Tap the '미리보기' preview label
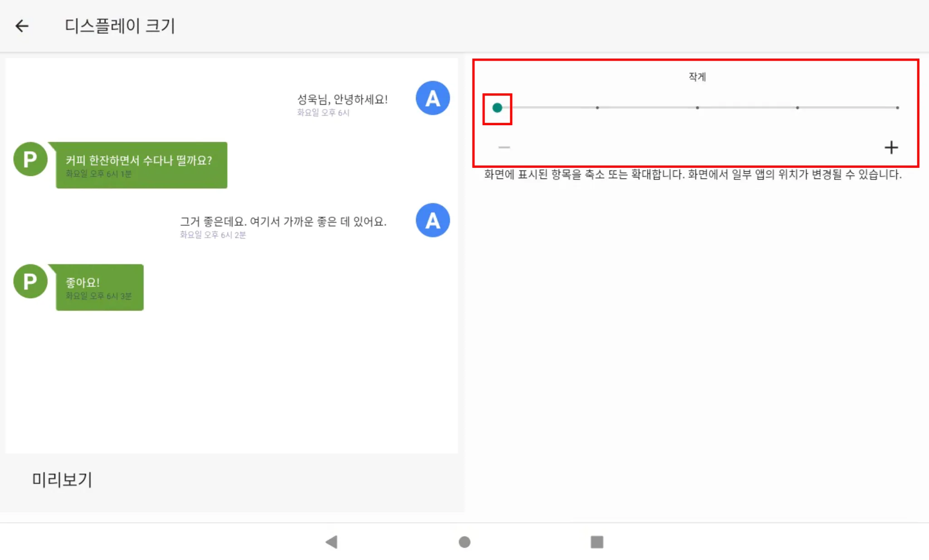Image resolution: width=929 pixels, height=560 pixels. click(x=62, y=479)
